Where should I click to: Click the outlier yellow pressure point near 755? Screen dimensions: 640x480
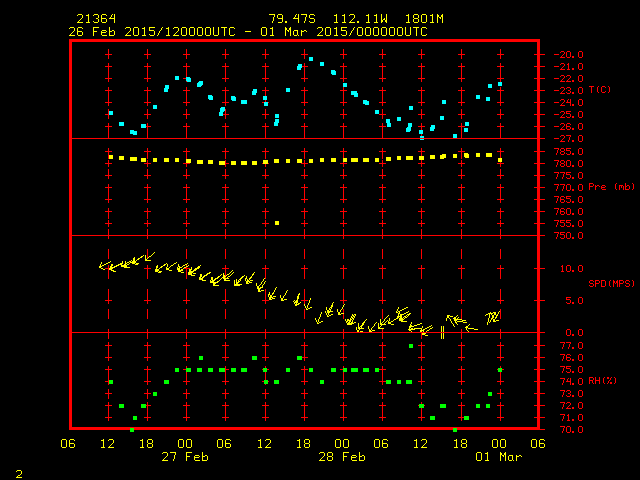tap(277, 223)
